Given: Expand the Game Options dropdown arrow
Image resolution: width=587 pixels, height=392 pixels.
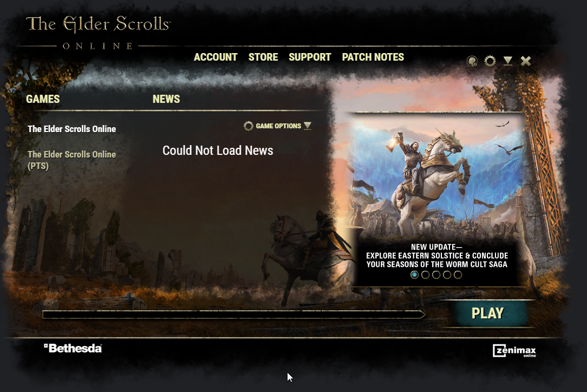Looking at the screenshot, I should tap(308, 126).
